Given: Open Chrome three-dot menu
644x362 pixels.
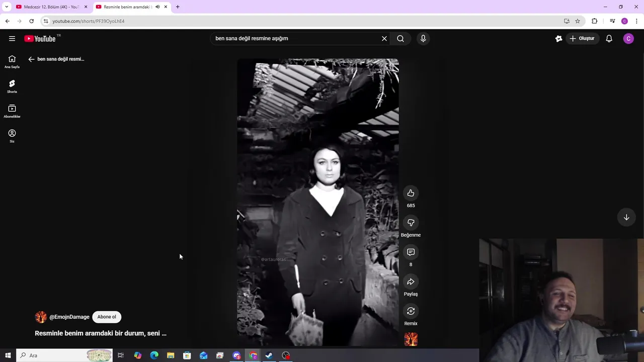Looking at the screenshot, I should point(637,21).
